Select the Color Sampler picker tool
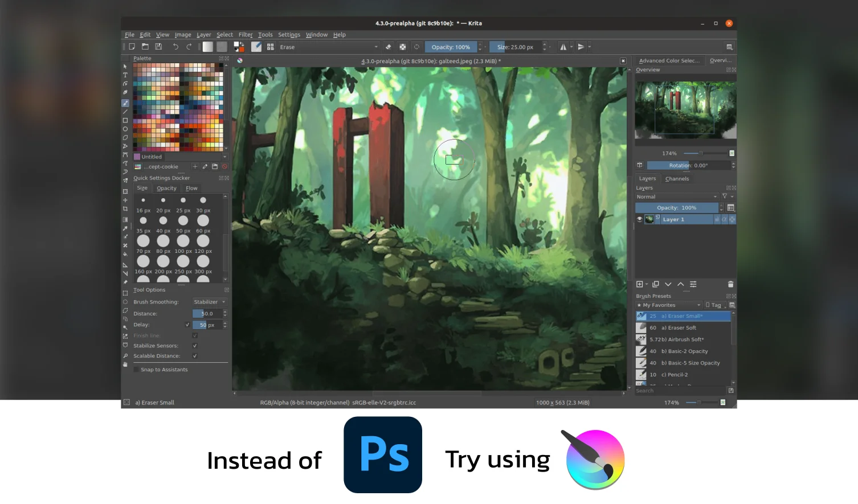The image size is (858, 504). (x=125, y=228)
